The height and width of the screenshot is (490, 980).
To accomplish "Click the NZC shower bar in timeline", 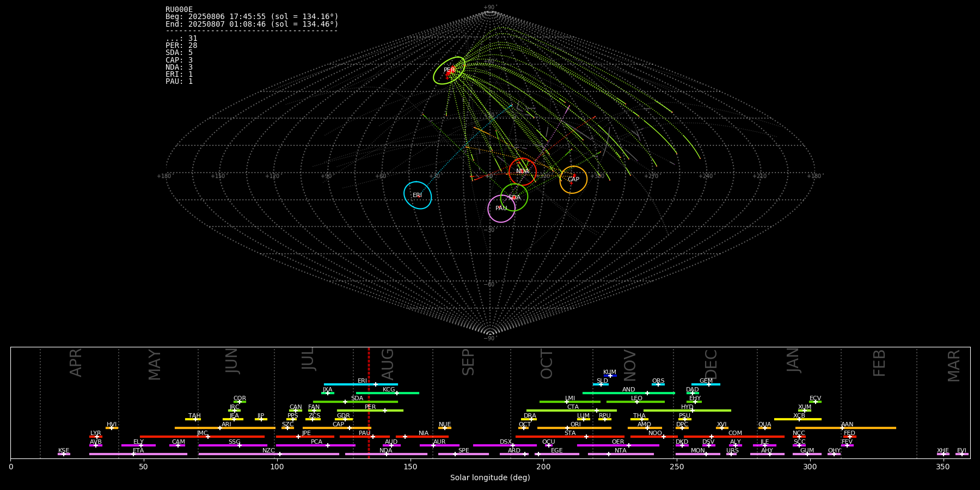I will pos(269,454).
